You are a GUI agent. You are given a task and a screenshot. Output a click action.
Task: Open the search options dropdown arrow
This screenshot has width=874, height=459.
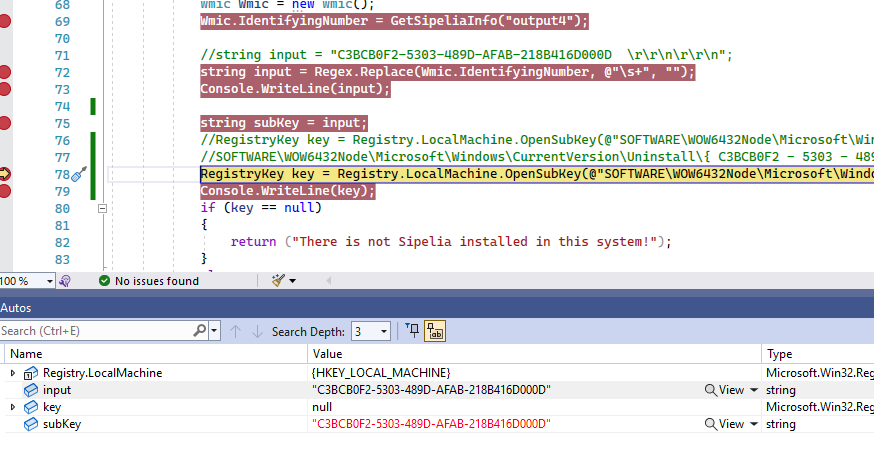214,331
